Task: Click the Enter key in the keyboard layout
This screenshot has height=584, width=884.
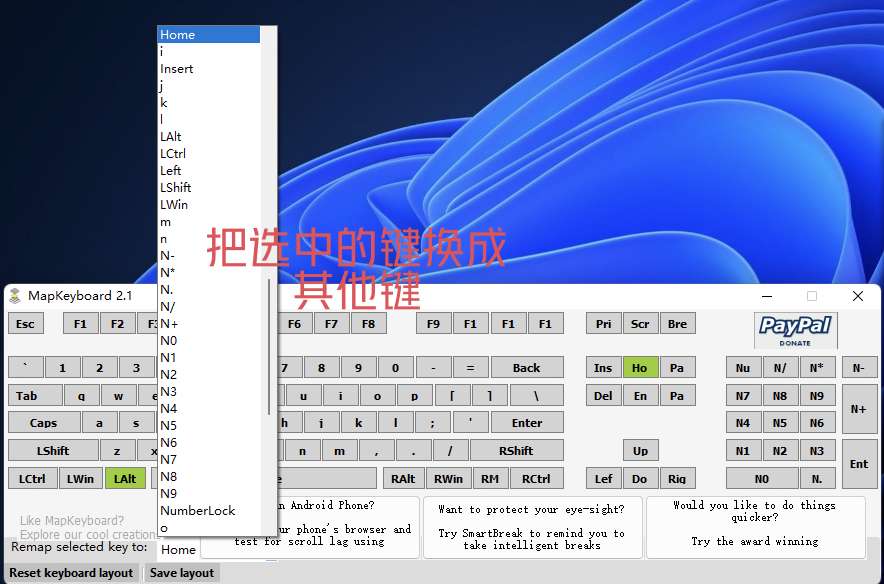Action: 527,422
